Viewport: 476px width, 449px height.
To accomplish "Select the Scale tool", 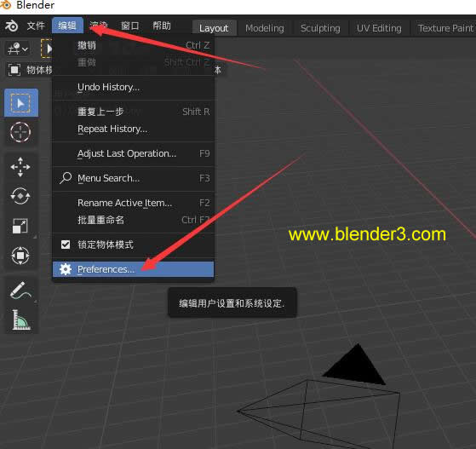I will click(20, 226).
